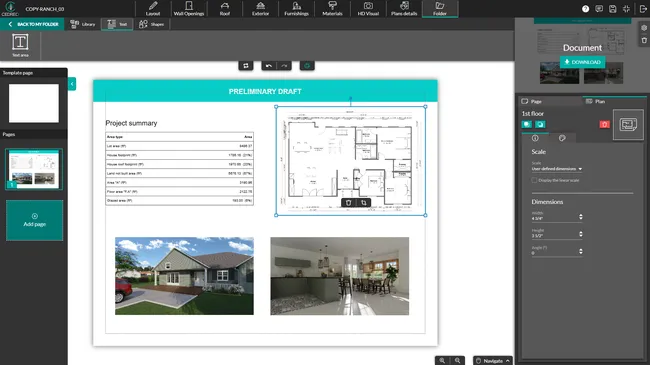
Task: Open the Roof tool
Action: click(x=225, y=9)
